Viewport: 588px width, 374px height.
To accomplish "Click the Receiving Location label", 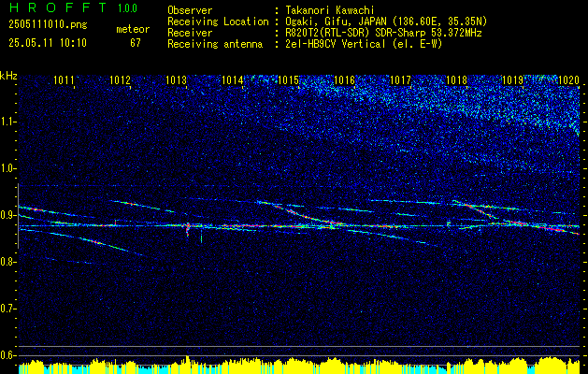I will pyautogui.click(x=218, y=22).
